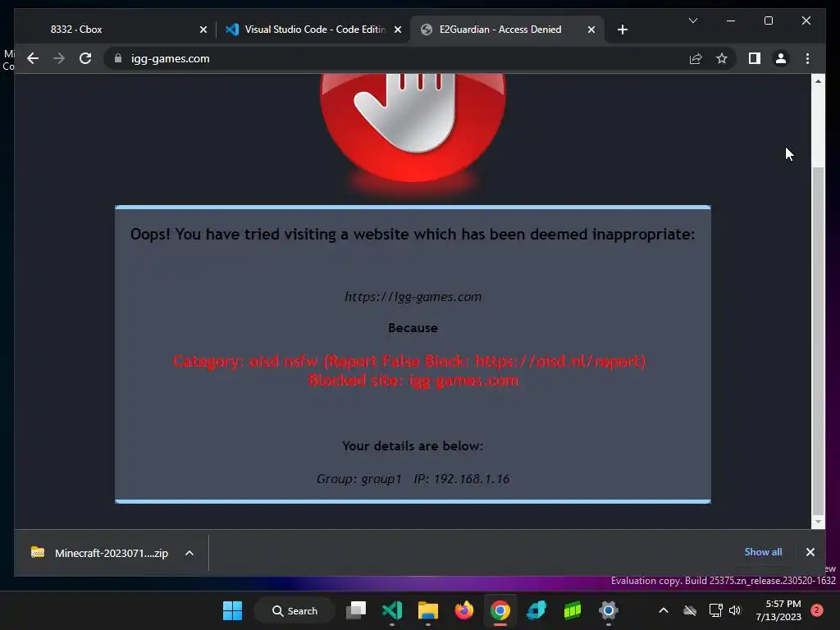Maximize the Chrome window

pyautogui.click(x=768, y=21)
